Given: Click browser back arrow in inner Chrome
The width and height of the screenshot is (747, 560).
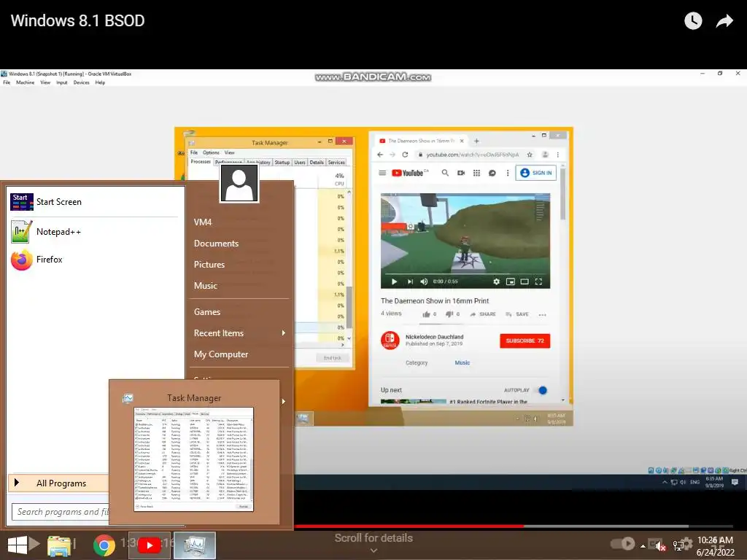Looking at the screenshot, I should (x=380, y=155).
